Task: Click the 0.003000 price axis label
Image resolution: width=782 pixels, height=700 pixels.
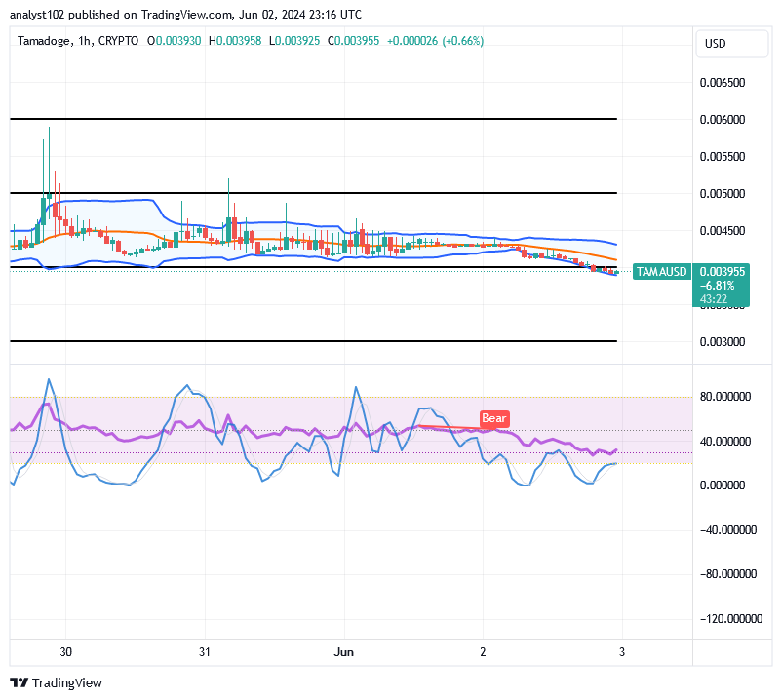Action: click(723, 342)
